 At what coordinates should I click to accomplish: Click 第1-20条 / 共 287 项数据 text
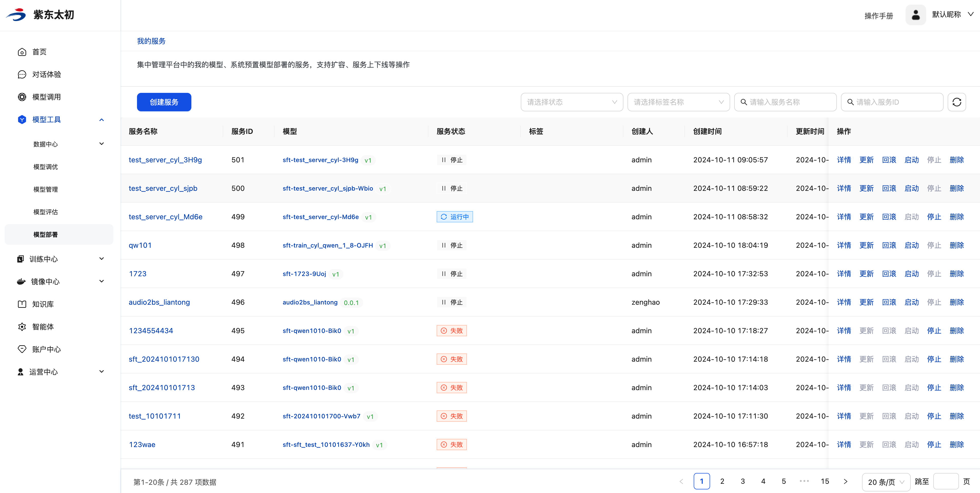tap(175, 482)
